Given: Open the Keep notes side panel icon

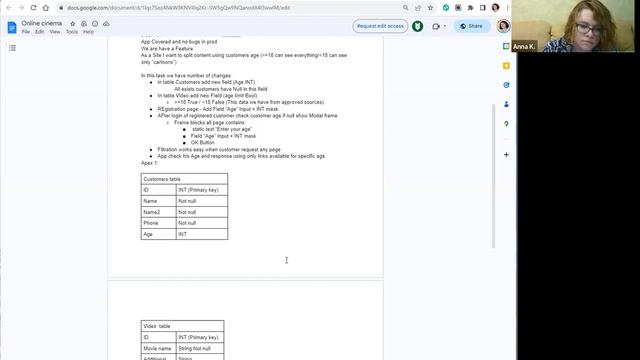Looking at the screenshot, I should coord(506,66).
